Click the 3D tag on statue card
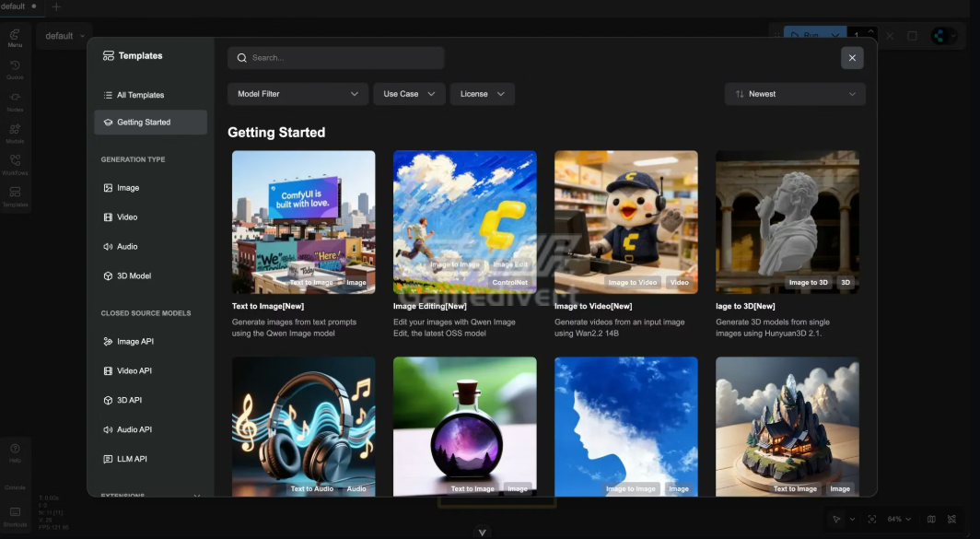 846,283
